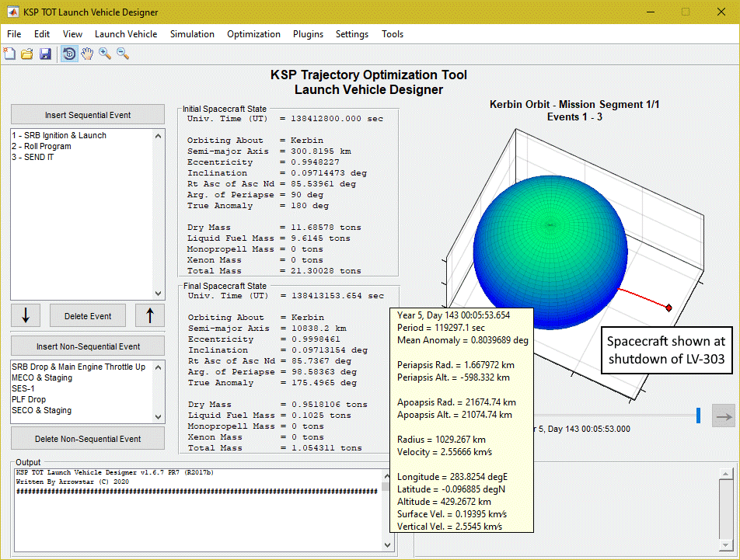Click non-sequential list scroll down arrow
Screen dimensions: 740x560
point(158,417)
